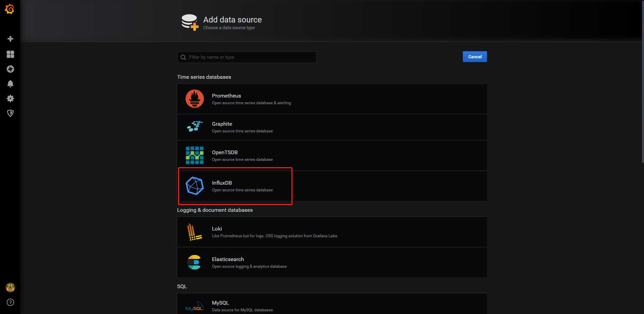The width and height of the screenshot is (644, 314).
Task: Select the Prometheus data source
Action: [332, 99]
